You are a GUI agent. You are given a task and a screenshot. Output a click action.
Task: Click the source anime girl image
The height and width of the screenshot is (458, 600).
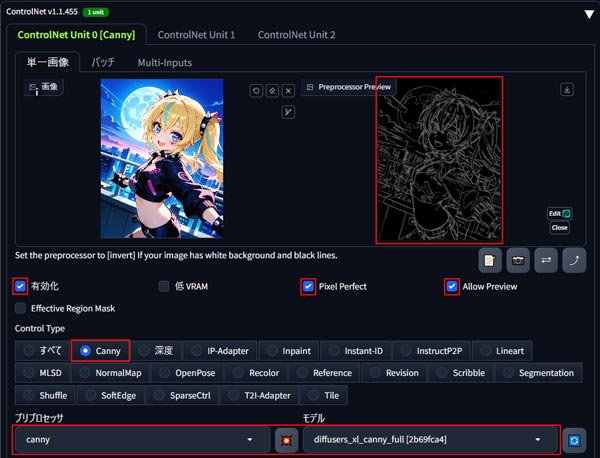tap(162, 158)
